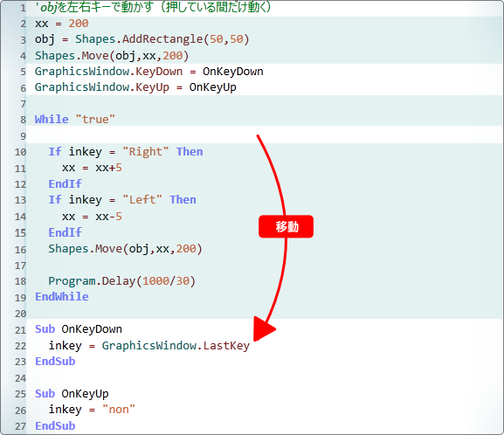Image resolution: width=504 pixels, height=435 pixels.
Task: Click "Shapes.Move(obj,xx,200)" on line 4
Action: (112, 56)
